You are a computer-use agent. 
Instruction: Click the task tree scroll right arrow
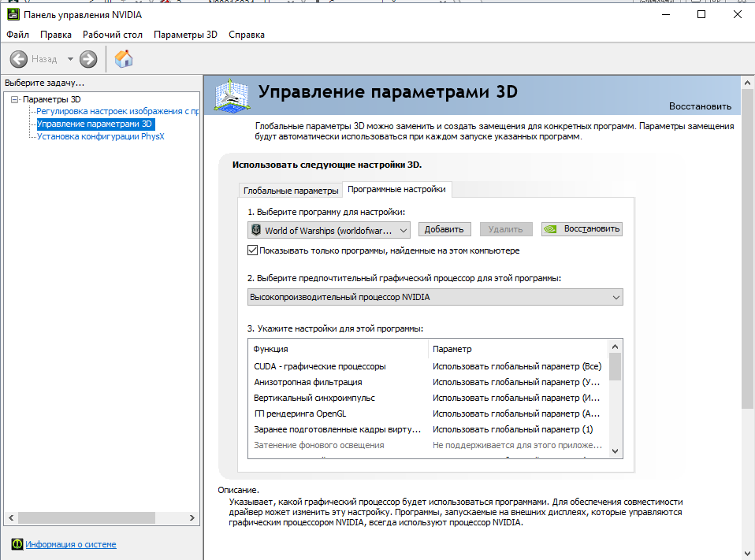[192, 517]
